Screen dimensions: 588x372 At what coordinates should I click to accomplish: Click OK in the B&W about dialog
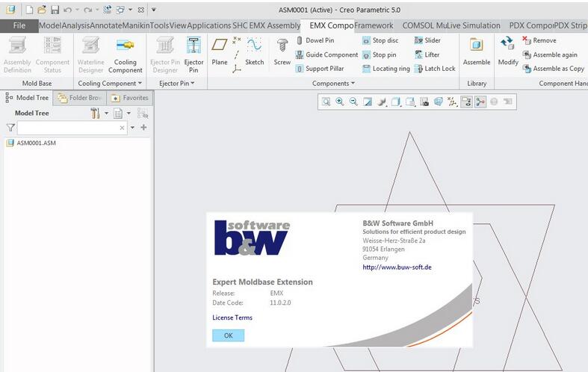click(x=228, y=335)
